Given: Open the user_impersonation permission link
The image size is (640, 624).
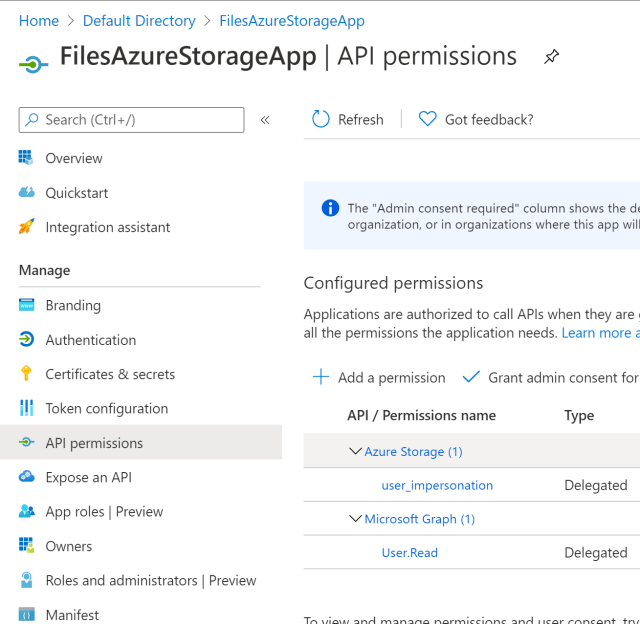Looking at the screenshot, I should coord(437,485).
